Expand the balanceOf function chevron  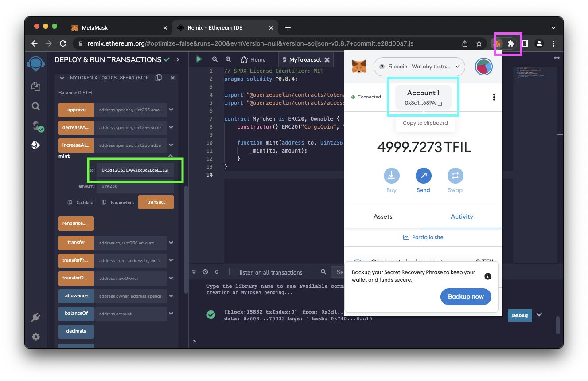171,314
